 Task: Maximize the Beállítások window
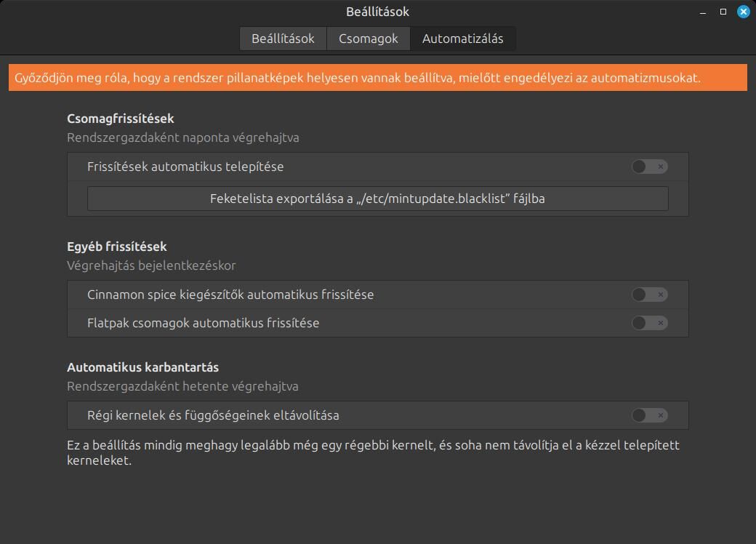(x=723, y=12)
